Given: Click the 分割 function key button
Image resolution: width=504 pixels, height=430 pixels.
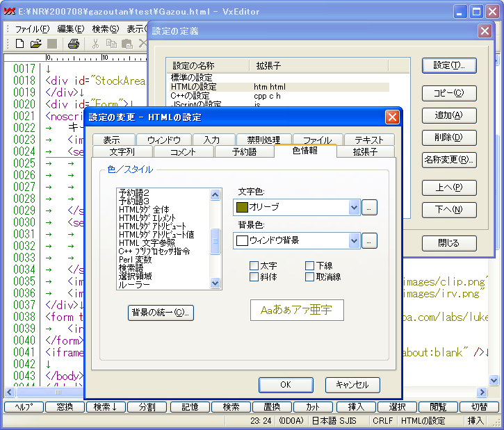Looking at the screenshot, I should coord(147,407).
